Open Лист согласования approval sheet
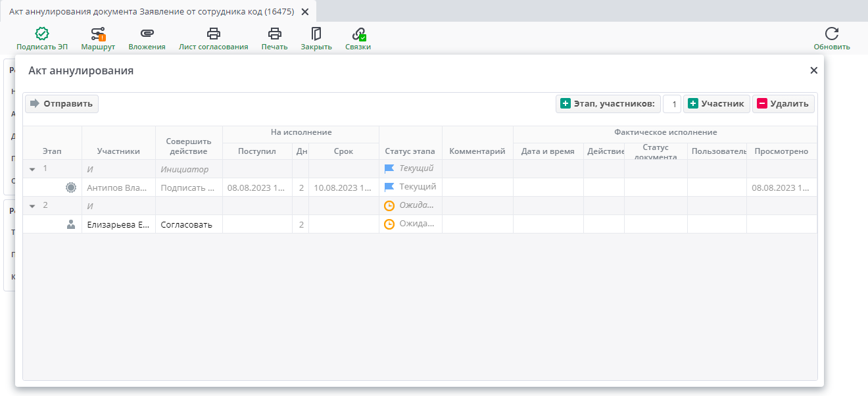Image resolution: width=868 pixels, height=396 pixels. point(213,34)
